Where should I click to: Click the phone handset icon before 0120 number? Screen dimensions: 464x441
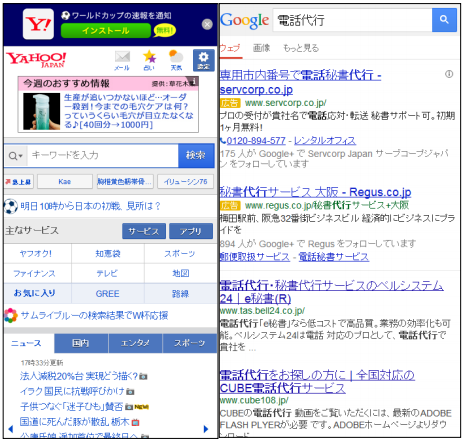[223, 141]
